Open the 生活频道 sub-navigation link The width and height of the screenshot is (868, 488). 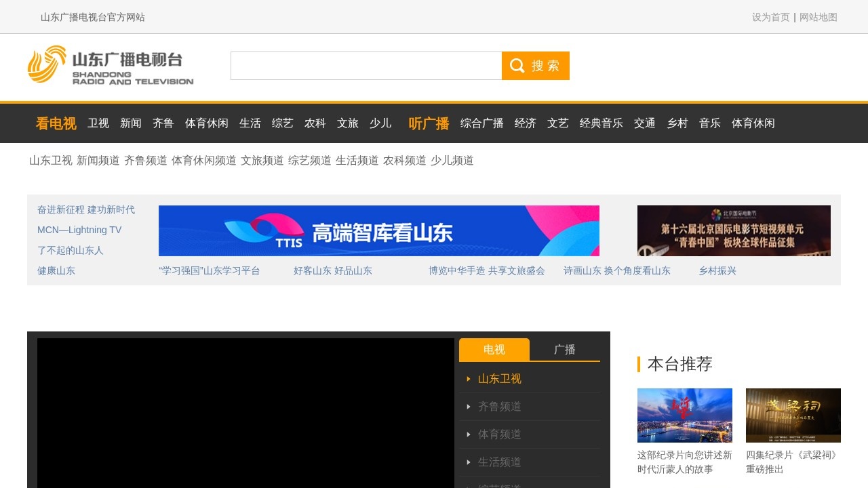(357, 161)
